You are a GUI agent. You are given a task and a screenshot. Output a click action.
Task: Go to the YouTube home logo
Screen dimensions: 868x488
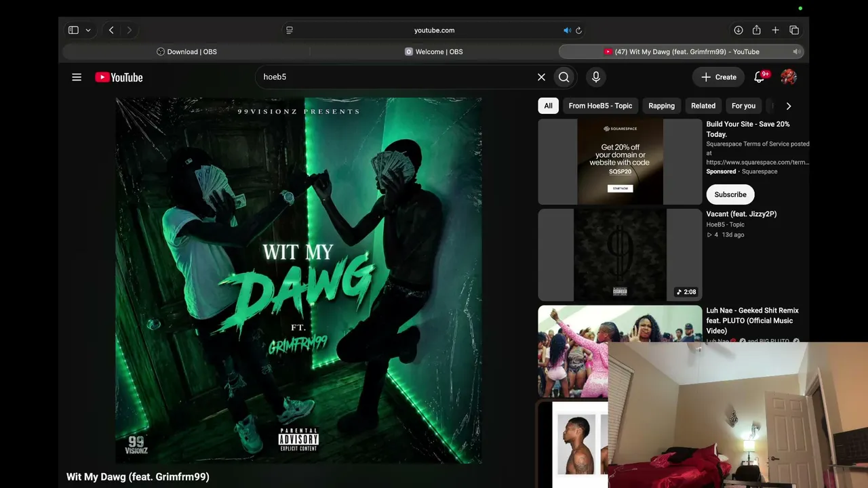coord(119,77)
